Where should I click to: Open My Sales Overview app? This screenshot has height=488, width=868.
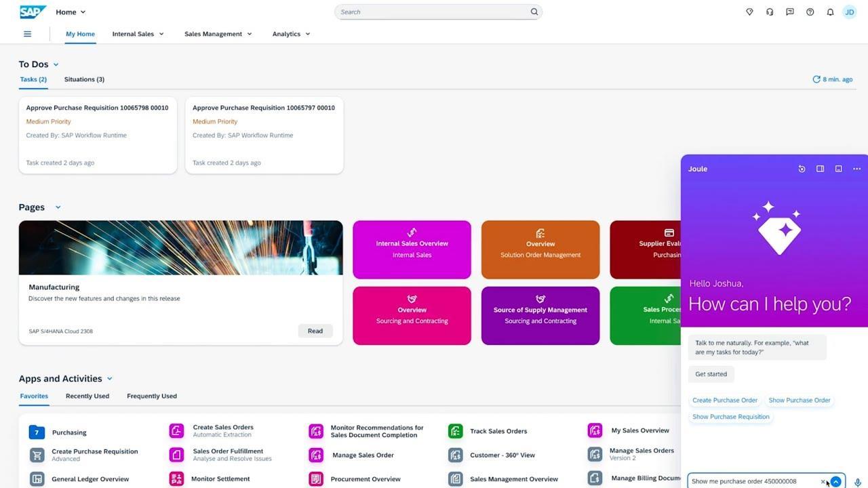(x=629, y=430)
